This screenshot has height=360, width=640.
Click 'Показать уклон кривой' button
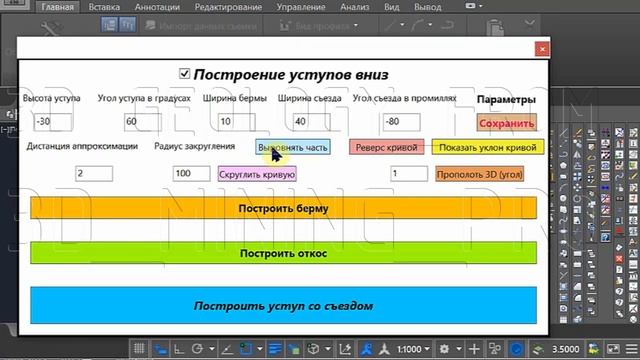click(x=488, y=147)
